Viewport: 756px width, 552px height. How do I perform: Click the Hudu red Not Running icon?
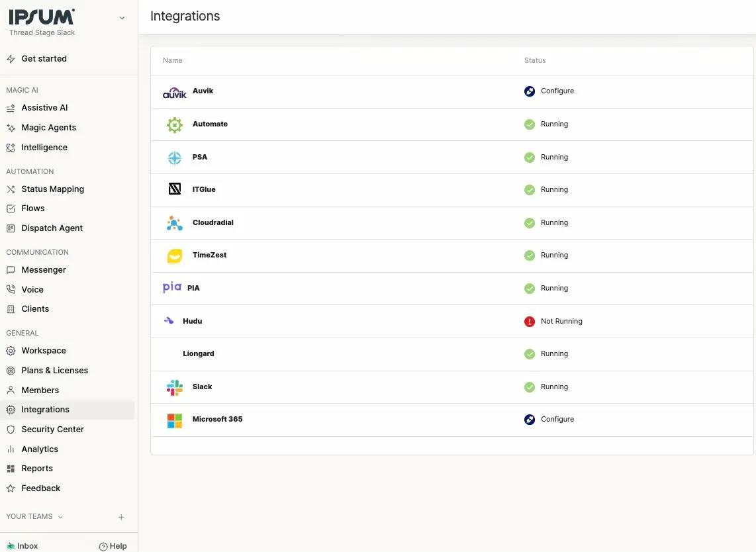point(530,322)
